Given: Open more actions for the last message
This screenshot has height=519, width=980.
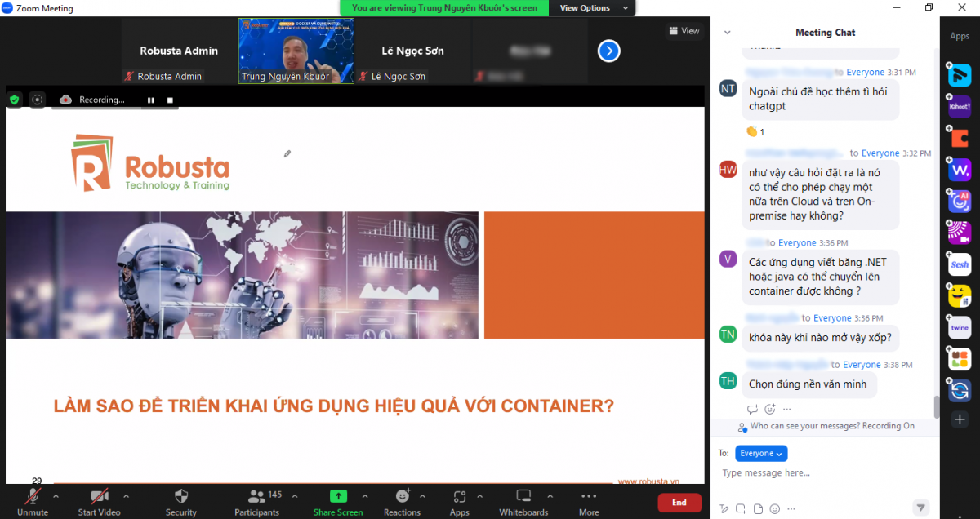Looking at the screenshot, I should click(787, 409).
